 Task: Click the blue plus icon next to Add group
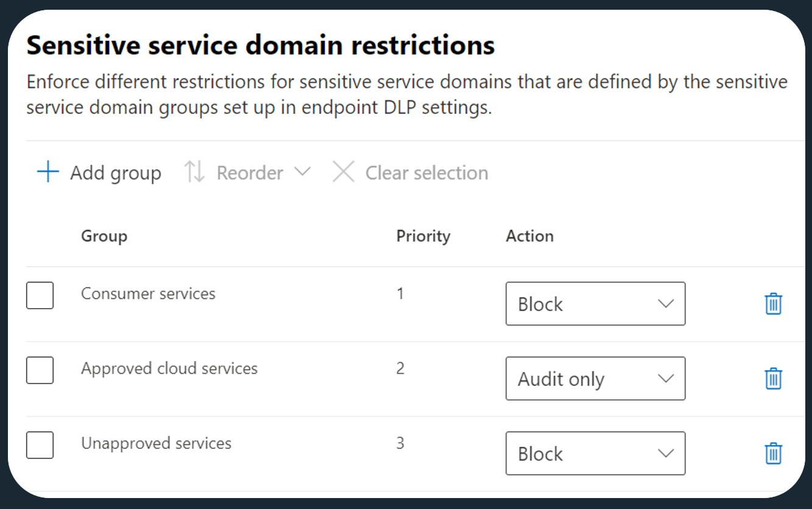(47, 172)
